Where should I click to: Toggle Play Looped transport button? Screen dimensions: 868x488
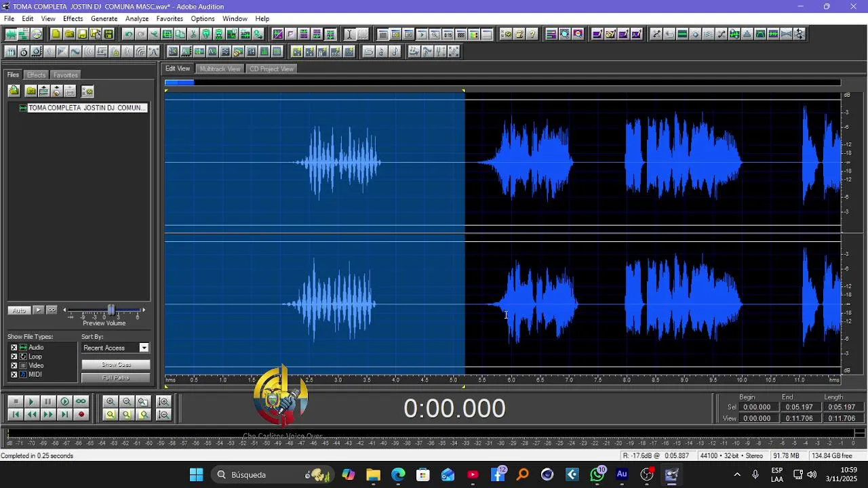pyautogui.click(x=81, y=401)
